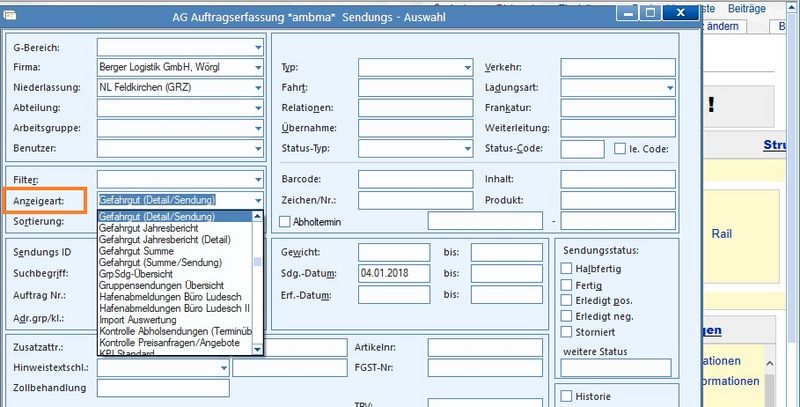This screenshot has height=407, width=800.
Task: Click the FGST-Nr input field
Action: pos(485,368)
